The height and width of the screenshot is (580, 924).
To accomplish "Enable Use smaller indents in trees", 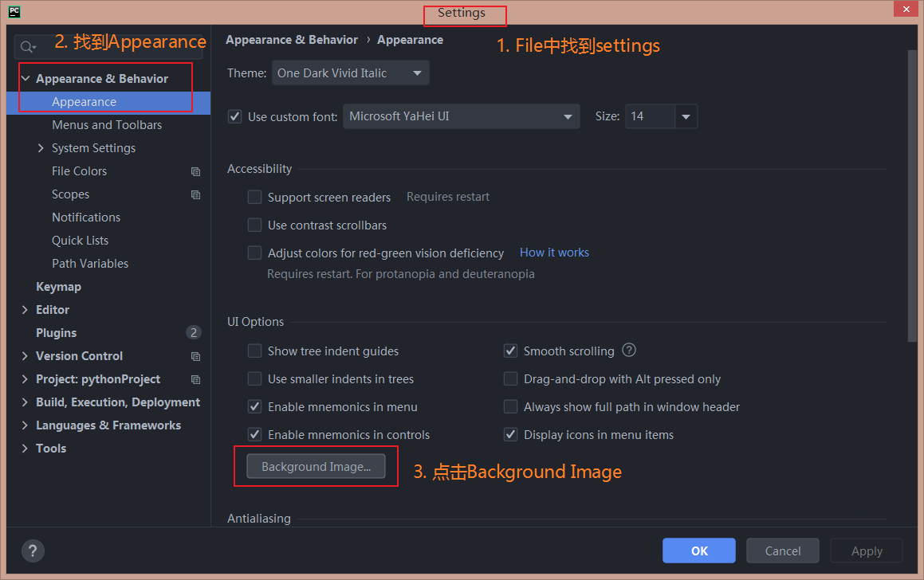I will click(x=254, y=378).
